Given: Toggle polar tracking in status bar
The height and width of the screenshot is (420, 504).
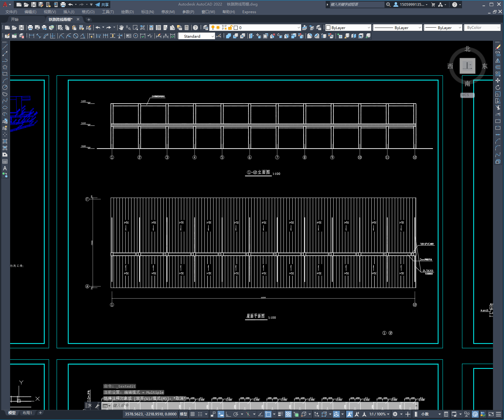Looking at the screenshot, I should [x=236, y=414].
